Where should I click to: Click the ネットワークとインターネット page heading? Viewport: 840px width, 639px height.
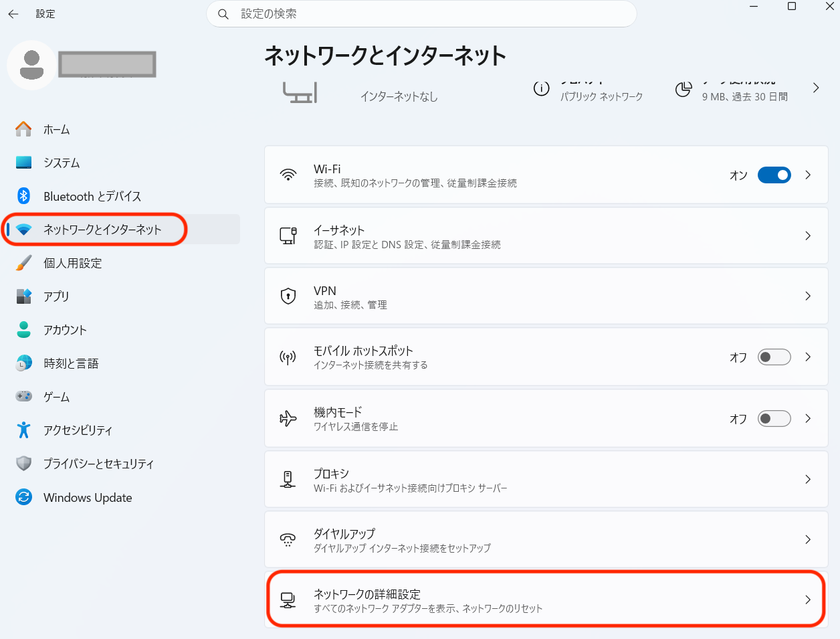pyautogui.click(x=385, y=56)
